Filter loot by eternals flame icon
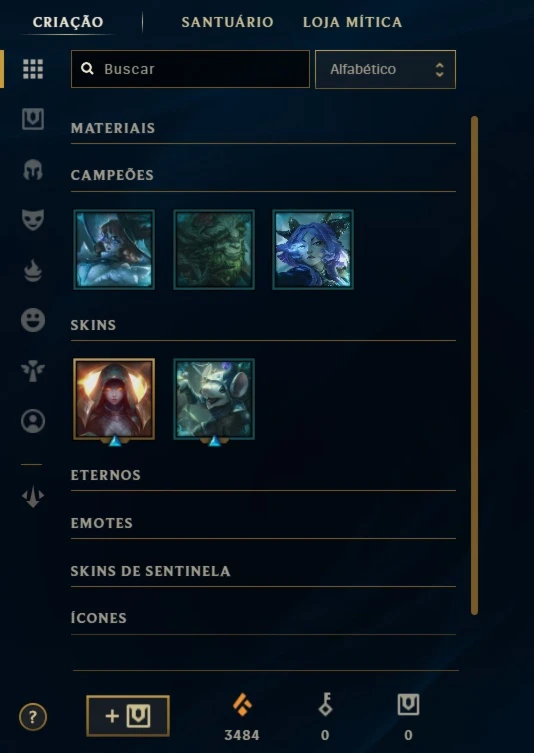The image size is (534, 753). [33, 270]
